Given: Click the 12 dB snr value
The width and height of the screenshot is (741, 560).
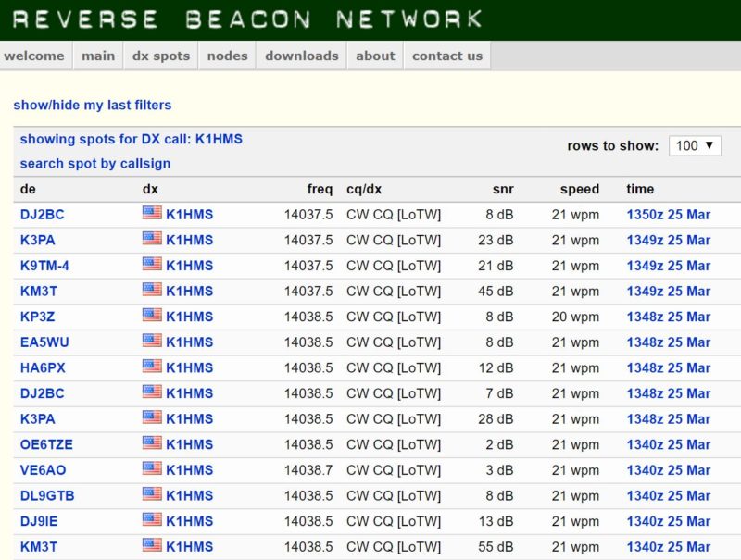Looking at the screenshot, I should click(496, 367).
